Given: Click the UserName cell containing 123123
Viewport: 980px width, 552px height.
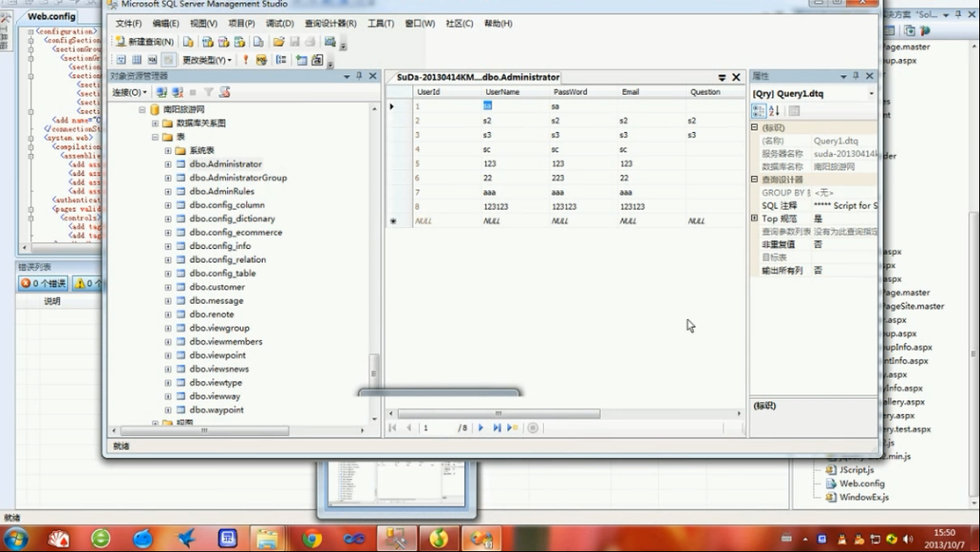Looking at the screenshot, I should (x=515, y=207).
